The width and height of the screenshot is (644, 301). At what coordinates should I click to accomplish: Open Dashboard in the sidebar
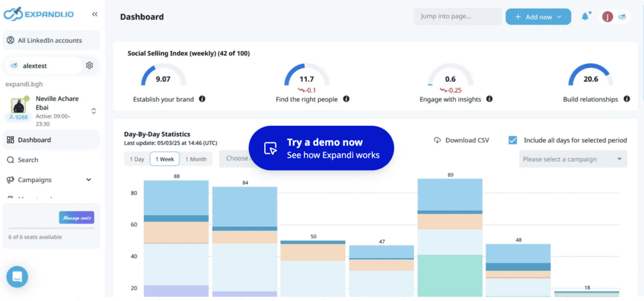[x=35, y=140]
